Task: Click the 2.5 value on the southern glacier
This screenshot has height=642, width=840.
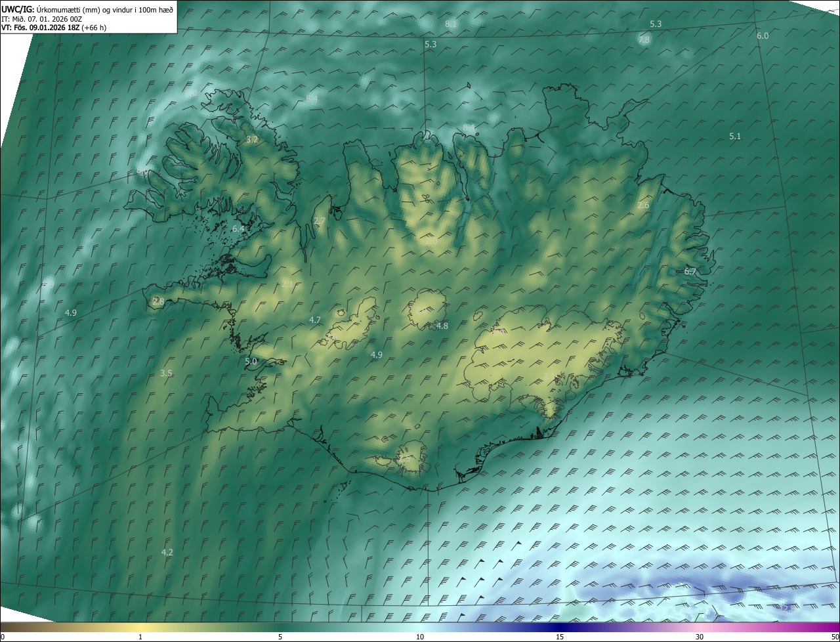Action: point(404,459)
